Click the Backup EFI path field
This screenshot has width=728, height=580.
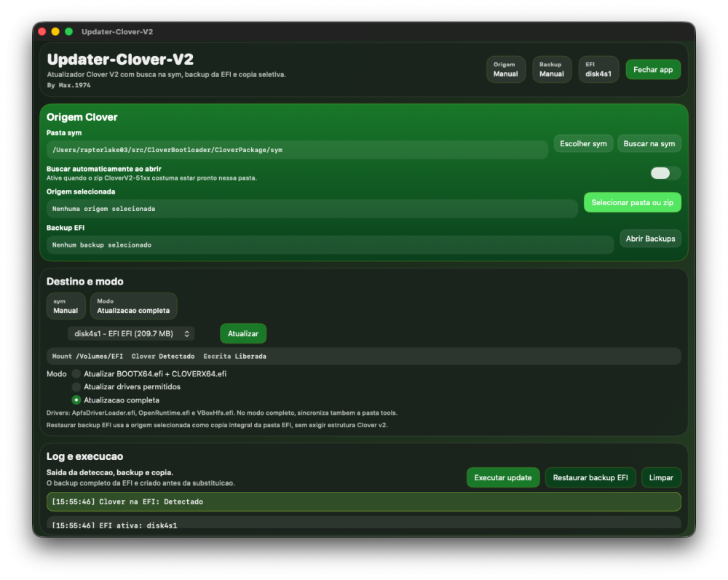[x=330, y=245]
